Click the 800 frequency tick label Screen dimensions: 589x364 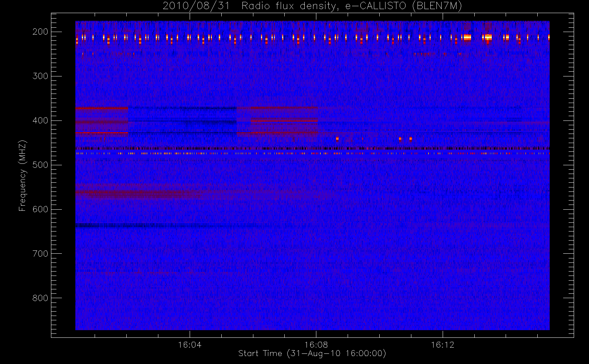[x=40, y=298]
